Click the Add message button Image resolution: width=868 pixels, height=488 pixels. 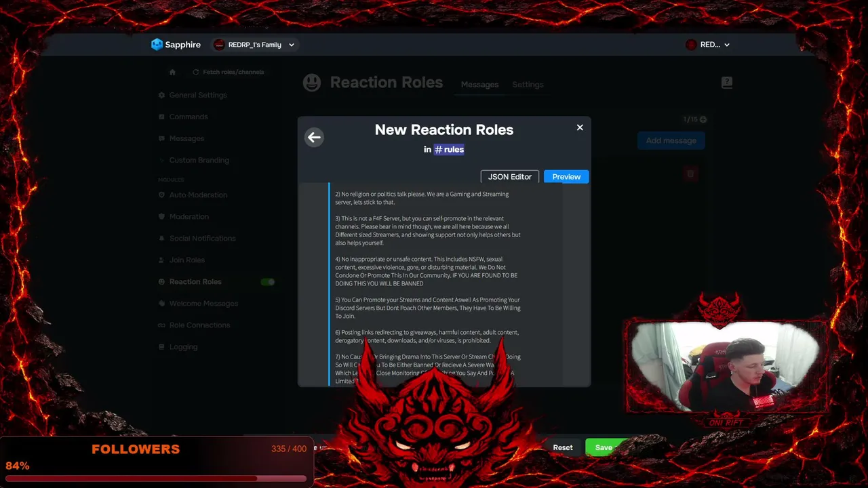[671, 140]
